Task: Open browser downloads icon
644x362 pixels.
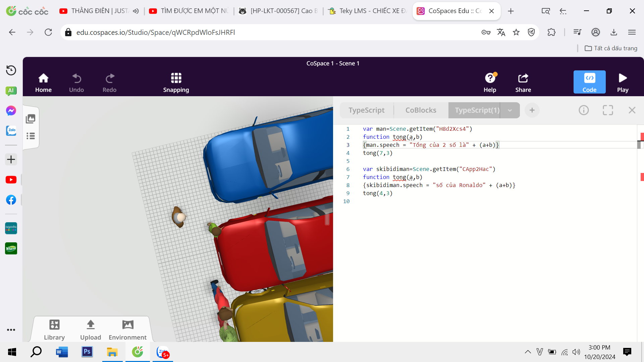Action: pyautogui.click(x=614, y=32)
